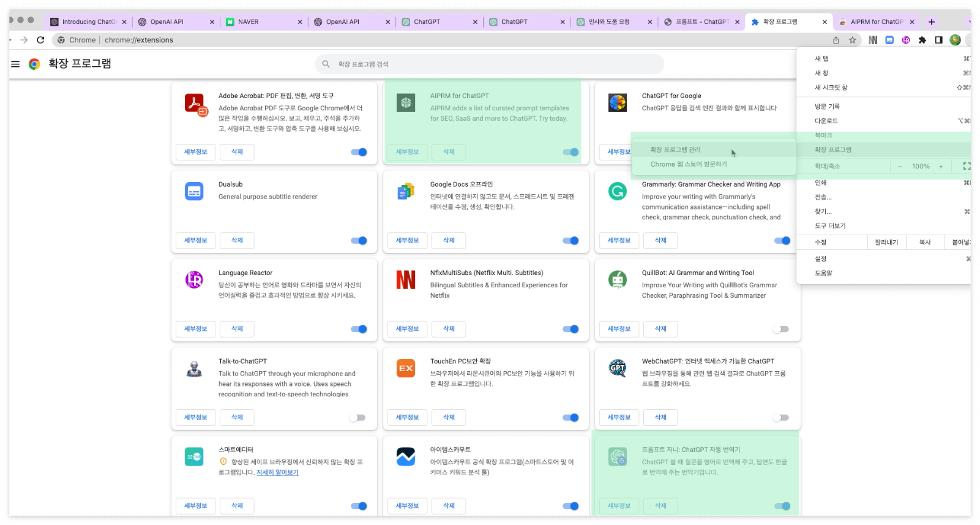980x525 pixels.
Task: Open 세부정보 for Talk-to-ChatGPT
Action: pos(196,418)
